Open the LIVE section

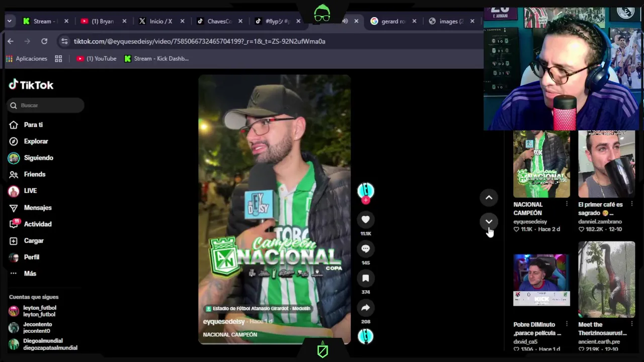tap(30, 191)
